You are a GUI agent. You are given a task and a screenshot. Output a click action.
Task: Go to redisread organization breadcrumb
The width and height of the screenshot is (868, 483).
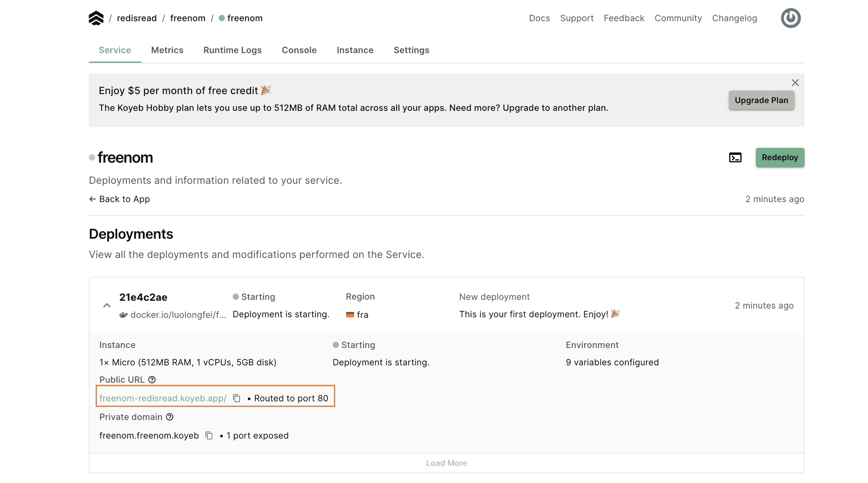137,18
